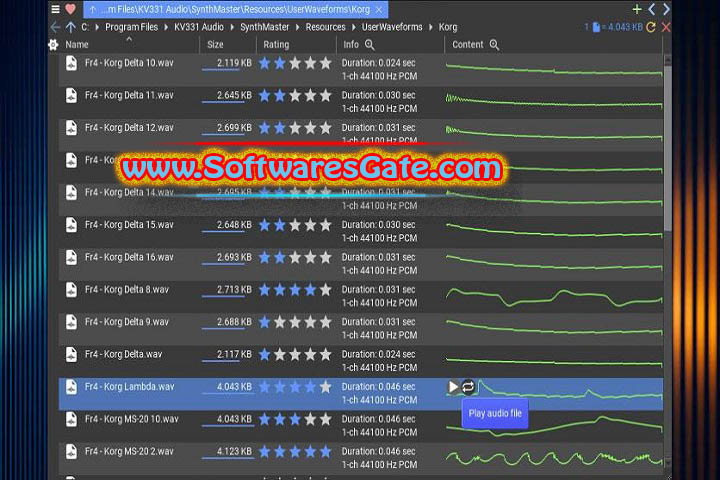Click file icon of Korg Lambda.wav
Viewport: 720px width, 480px height.
click(x=71, y=387)
